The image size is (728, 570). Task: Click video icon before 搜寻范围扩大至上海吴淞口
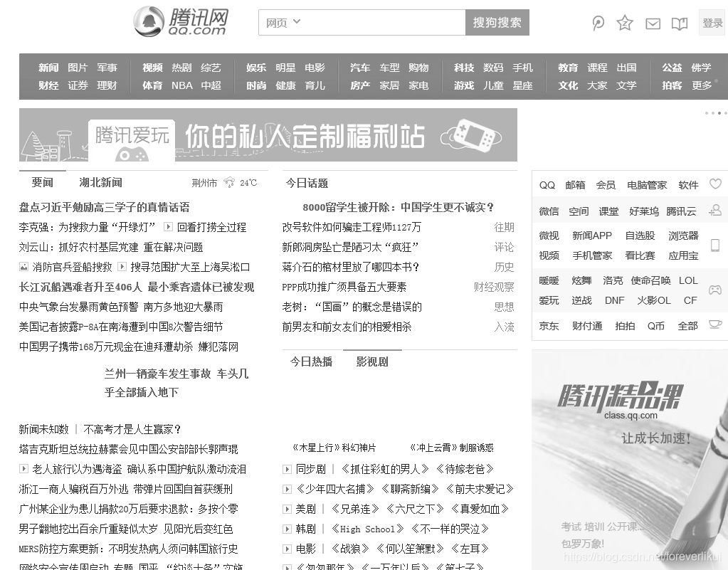pos(122,267)
